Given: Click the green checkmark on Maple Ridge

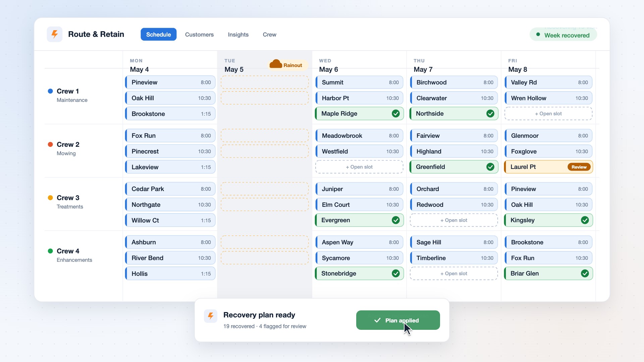Looking at the screenshot, I should coord(396,114).
